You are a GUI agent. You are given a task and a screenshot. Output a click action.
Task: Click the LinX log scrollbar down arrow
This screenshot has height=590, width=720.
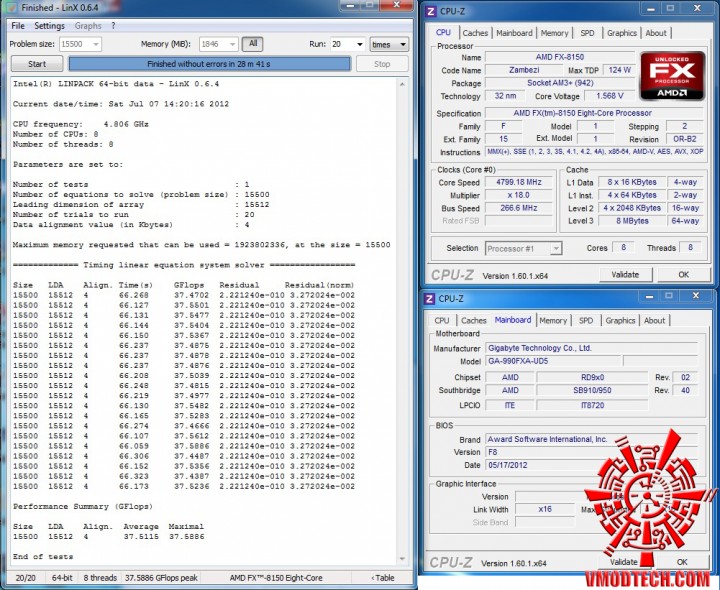pyautogui.click(x=402, y=559)
